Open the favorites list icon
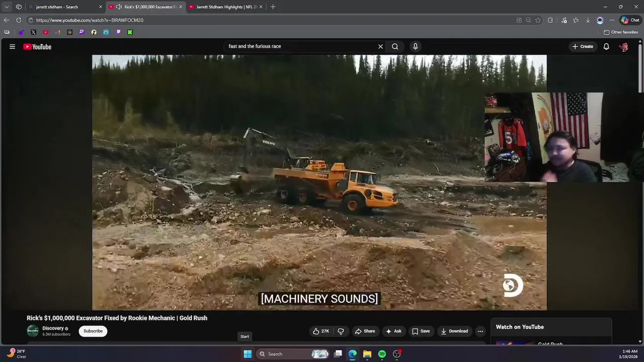 coord(576,20)
